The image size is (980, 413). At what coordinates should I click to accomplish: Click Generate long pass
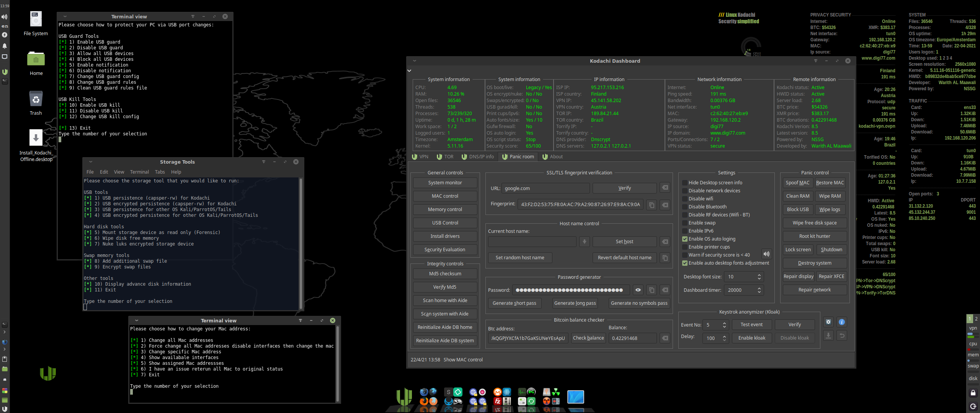[575, 303]
